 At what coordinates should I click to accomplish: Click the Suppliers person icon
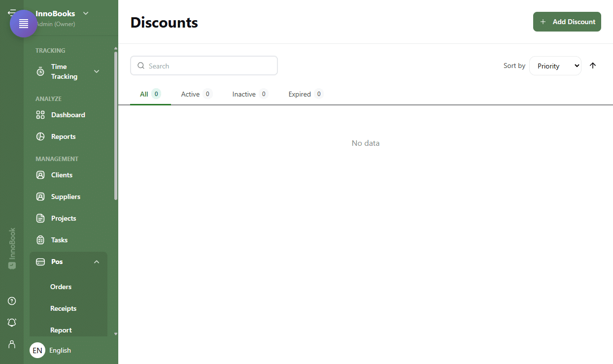point(40,197)
